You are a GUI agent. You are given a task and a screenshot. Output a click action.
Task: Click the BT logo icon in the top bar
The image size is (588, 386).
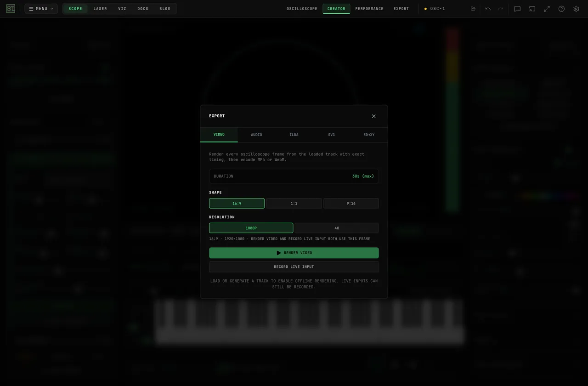[x=11, y=9]
